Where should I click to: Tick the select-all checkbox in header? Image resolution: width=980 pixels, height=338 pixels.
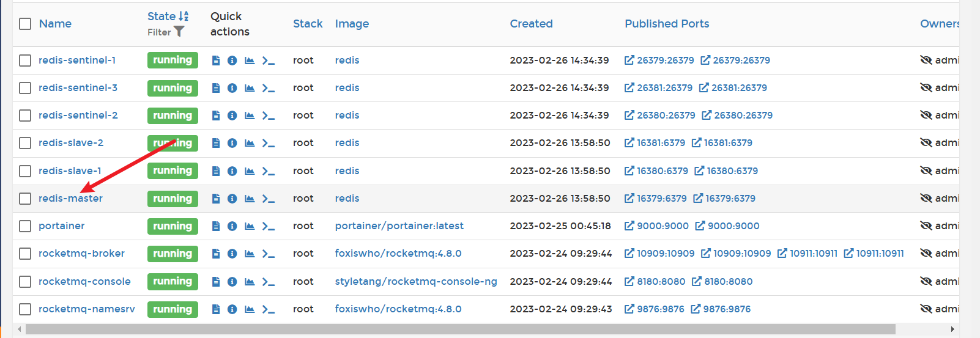25,24
